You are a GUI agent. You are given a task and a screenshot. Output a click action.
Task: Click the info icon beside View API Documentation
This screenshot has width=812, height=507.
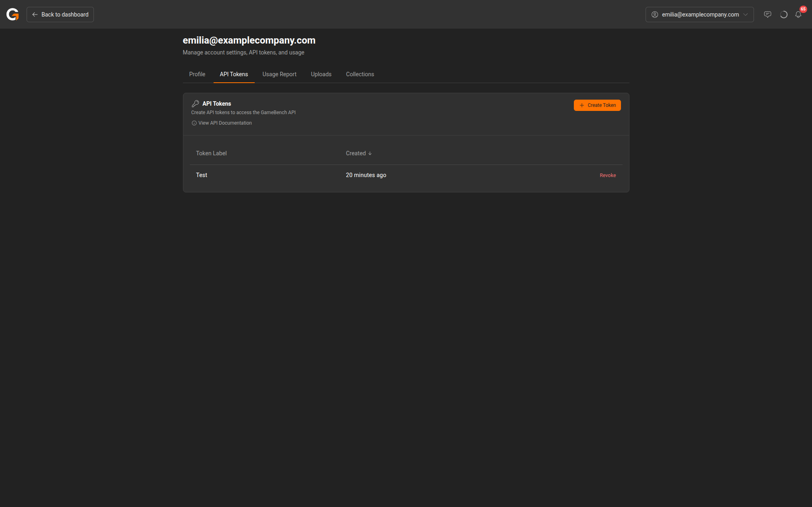pos(194,123)
